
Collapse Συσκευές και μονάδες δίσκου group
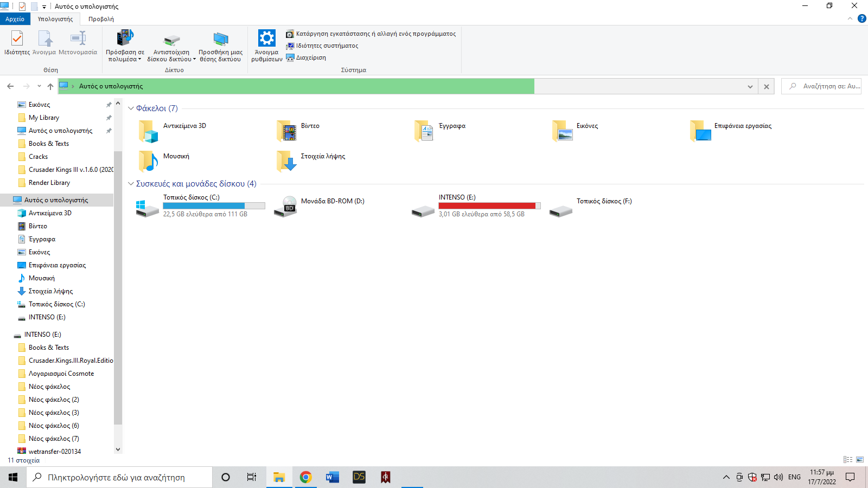coord(131,184)
